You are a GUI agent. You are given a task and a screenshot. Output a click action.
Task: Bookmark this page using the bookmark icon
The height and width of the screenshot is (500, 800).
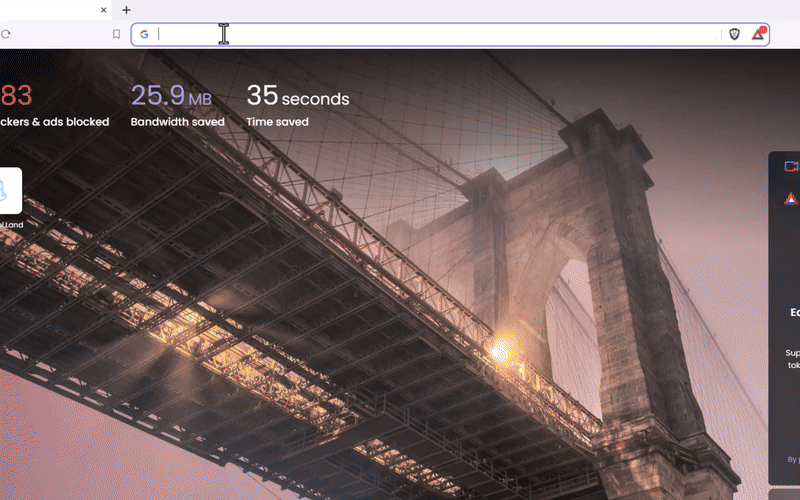pos(116,34)
